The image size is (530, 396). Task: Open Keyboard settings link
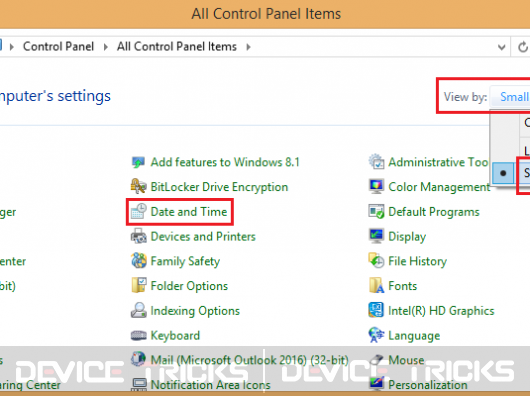(175, 336)
